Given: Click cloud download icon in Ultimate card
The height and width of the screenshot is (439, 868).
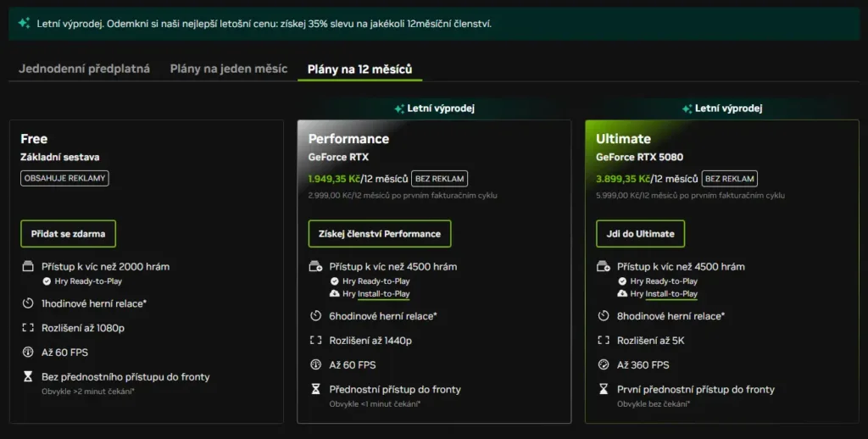Looking at the screenshot, I should 622,293.
